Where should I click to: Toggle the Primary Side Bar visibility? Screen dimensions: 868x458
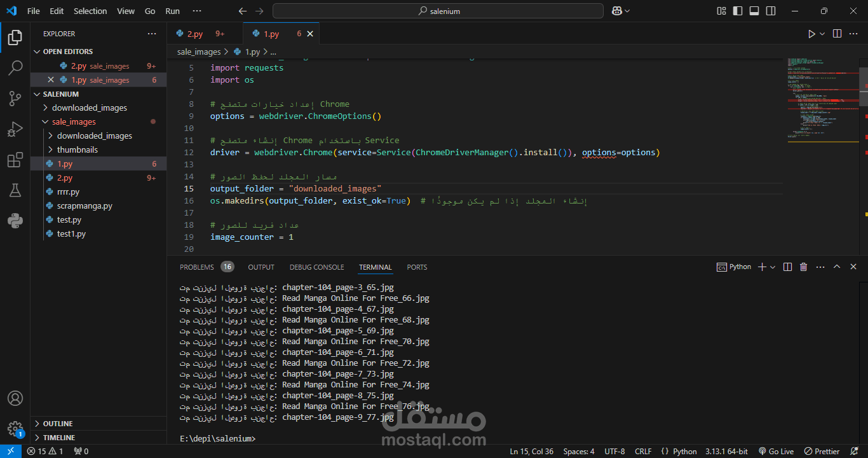737,11
